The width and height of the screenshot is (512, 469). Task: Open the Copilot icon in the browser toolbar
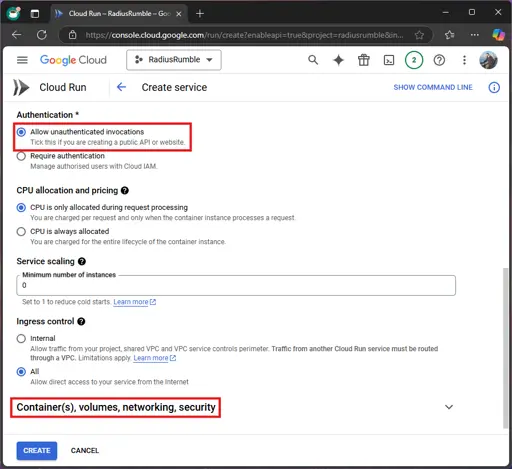[x=499, y=35]
